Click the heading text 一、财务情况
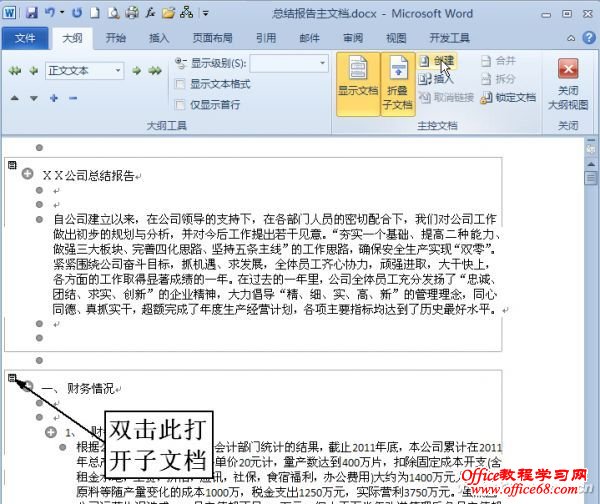The image size is (600, 504). 78,388
